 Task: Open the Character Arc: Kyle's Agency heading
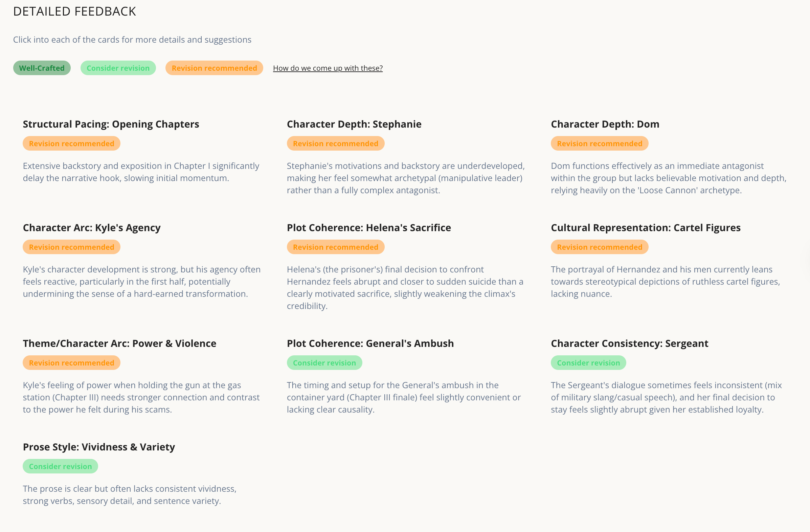click(x=92, y=228)
